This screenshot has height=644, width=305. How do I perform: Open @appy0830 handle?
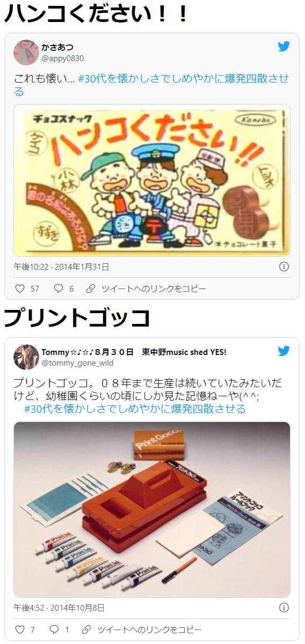coord(62,58)
